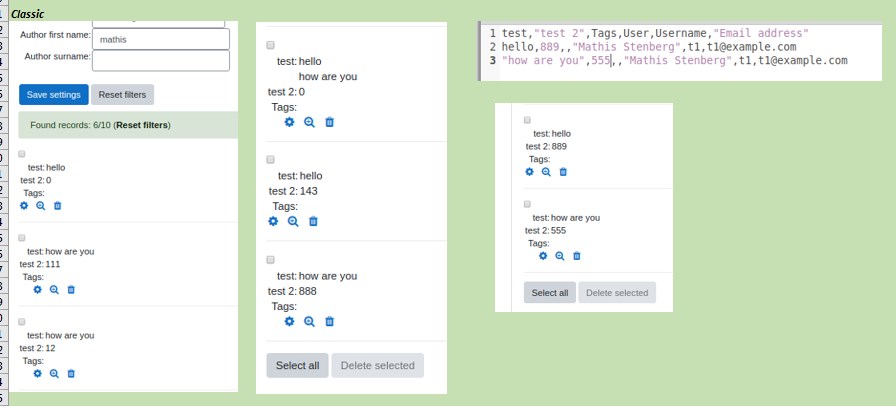Click magnifier icon under Found records hello entry
896x406 pixels.
click(x=41, y=205)
